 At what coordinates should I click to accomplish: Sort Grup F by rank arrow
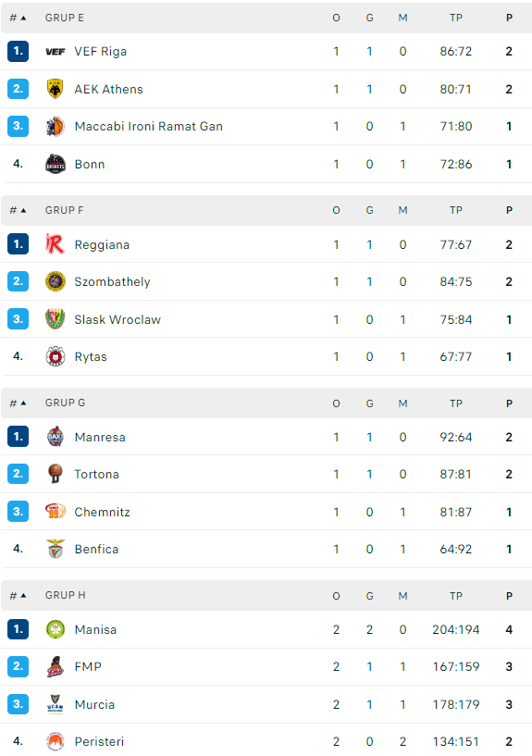(x=23, y=210)
